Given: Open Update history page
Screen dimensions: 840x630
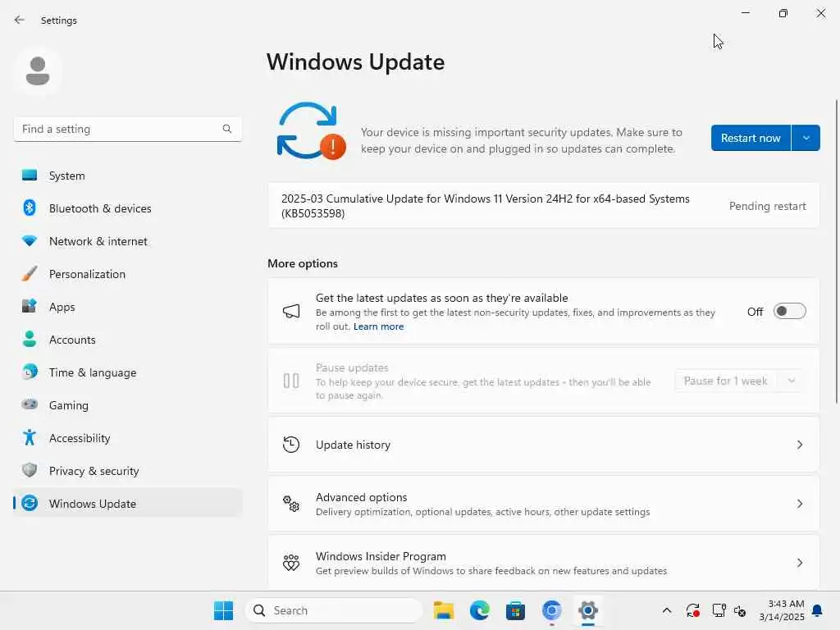Looking at the screenshot, I should (543, 445).
